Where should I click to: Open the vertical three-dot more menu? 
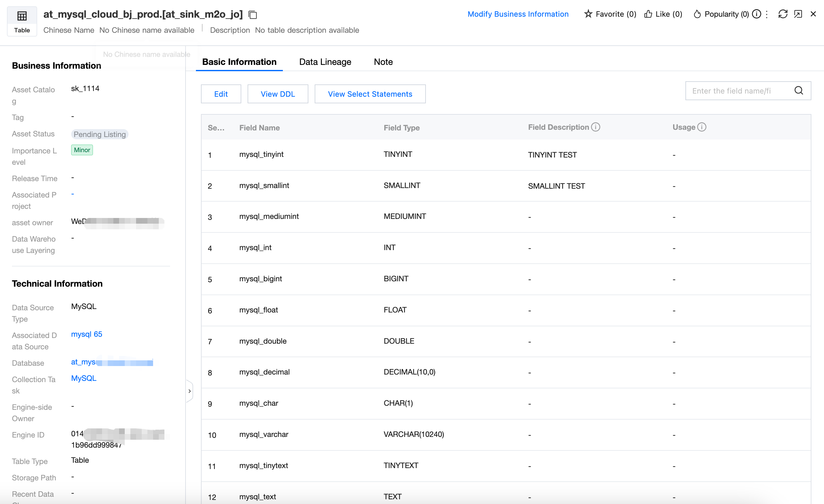767,14
